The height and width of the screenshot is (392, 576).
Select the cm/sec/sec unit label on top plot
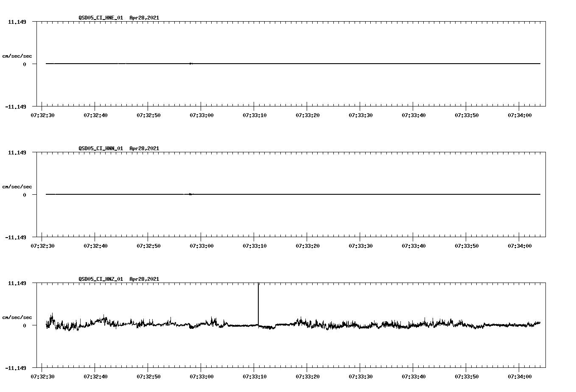click(x=18, y=56)
